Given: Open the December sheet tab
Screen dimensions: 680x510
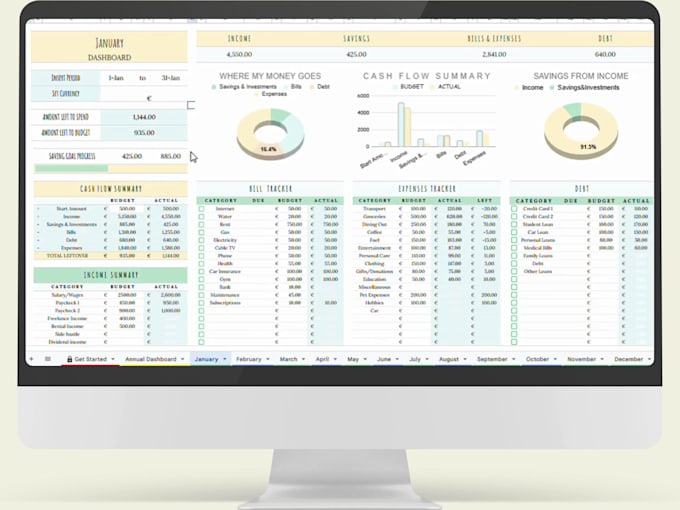Looking at the screenshot, I should (x=628, y=359).
